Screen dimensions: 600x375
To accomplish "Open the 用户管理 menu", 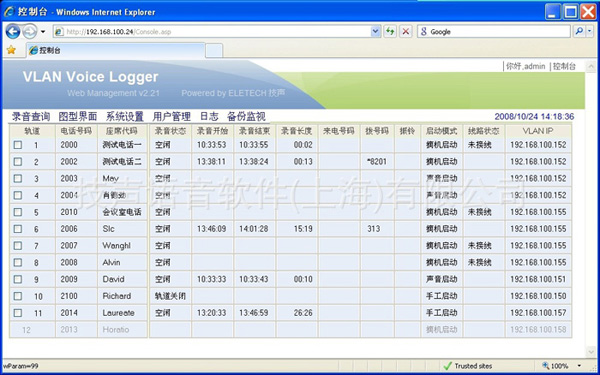I will 171,116.
